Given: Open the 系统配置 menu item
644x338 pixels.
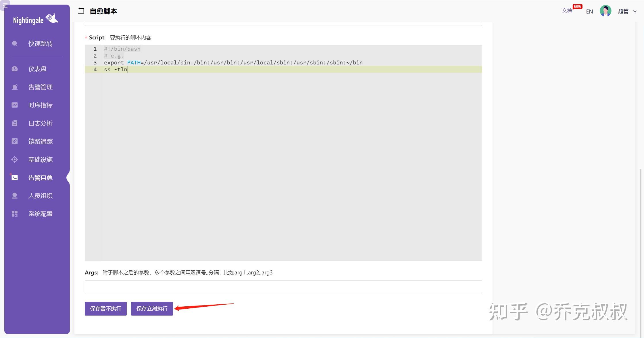Looking at the screenshot, I should pos(40,214).
